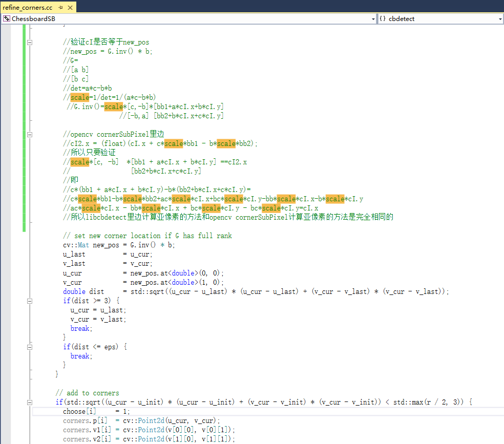Click the 'corners.v2[i]' assignment line
The height and width of the screenshot is (444, 504).
tap(149, 439)
